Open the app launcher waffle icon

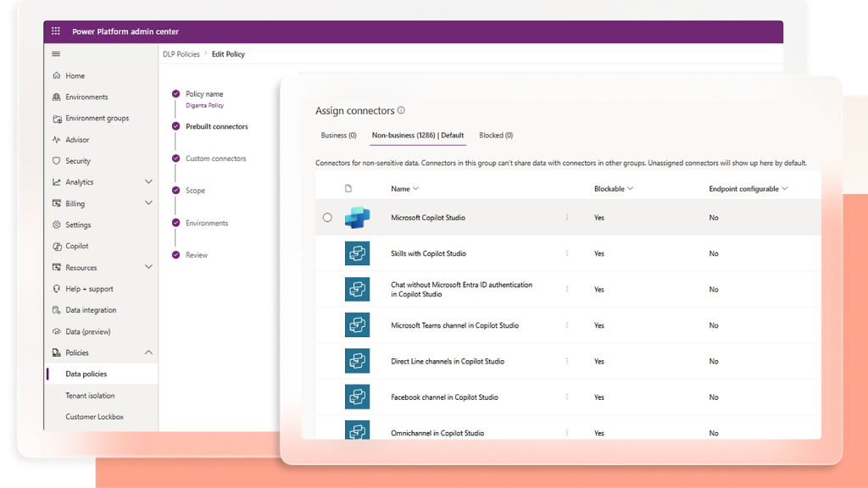click(56, 31)
